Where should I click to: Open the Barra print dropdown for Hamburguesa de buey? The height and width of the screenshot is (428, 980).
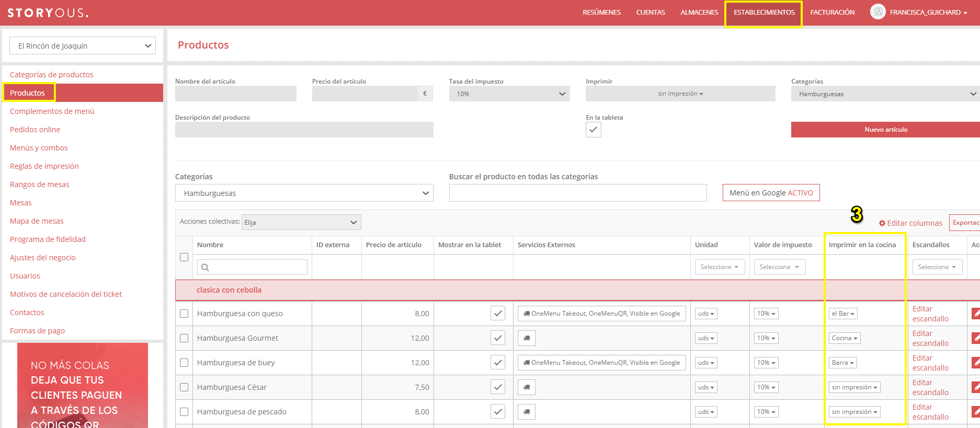pos(843,363)
